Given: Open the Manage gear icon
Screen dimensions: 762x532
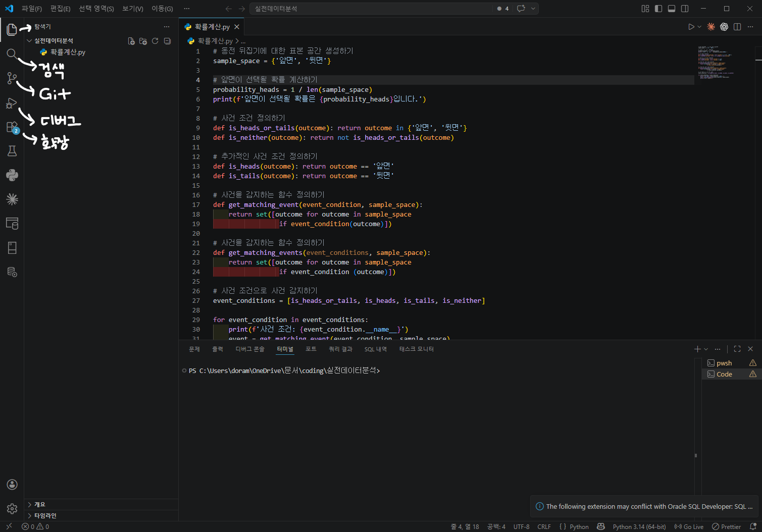Looking at the screenshot, I should [x=12, y=509].
